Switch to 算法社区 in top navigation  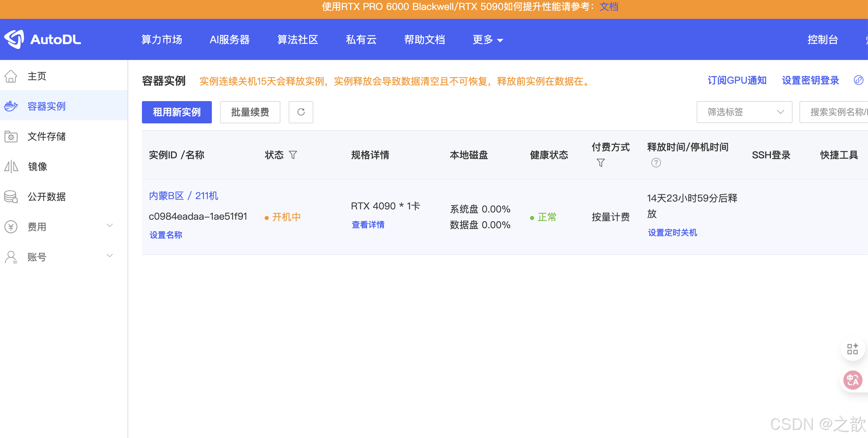click(297, 39)
